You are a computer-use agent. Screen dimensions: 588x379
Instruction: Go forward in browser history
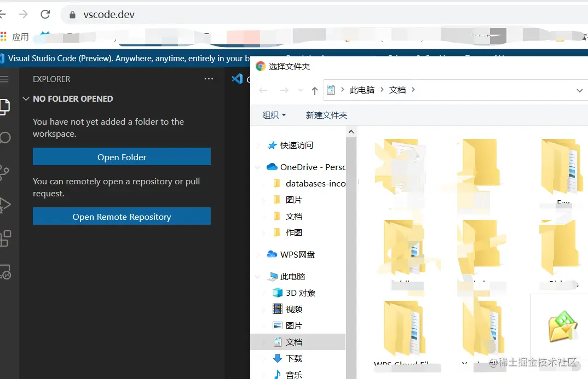click(x=23, y=14)
